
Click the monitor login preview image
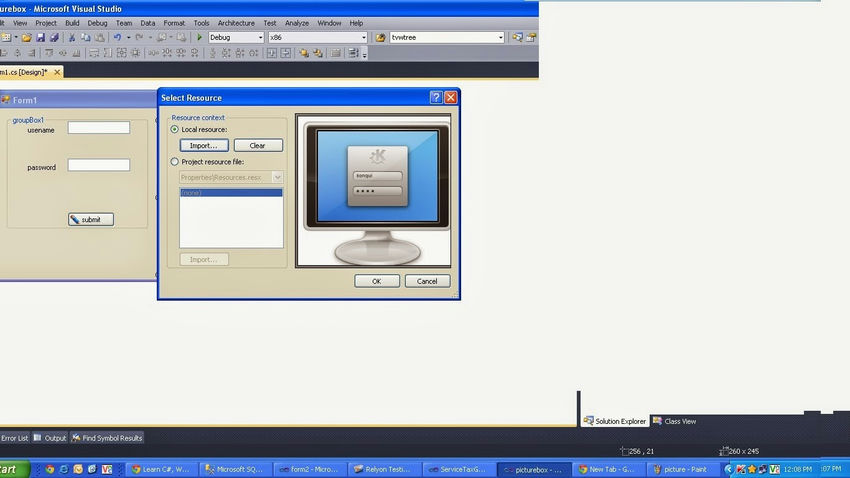coord(373,191)
